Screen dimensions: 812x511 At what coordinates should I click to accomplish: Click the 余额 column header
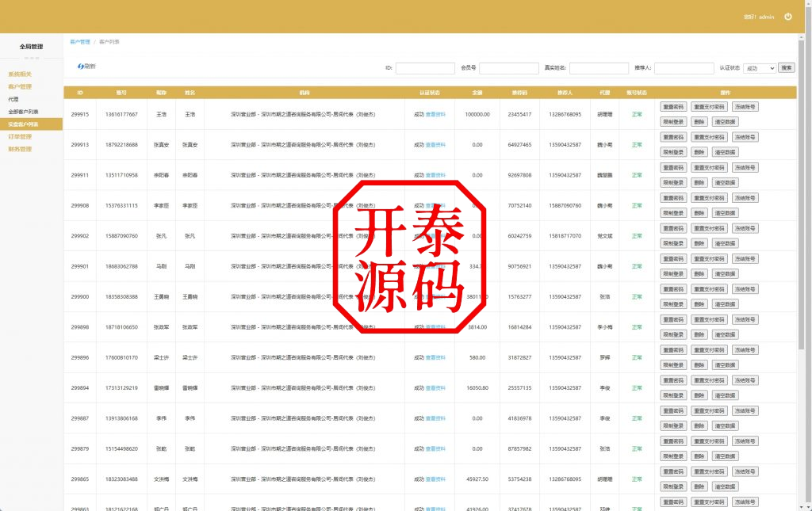[x=477, y=93]
